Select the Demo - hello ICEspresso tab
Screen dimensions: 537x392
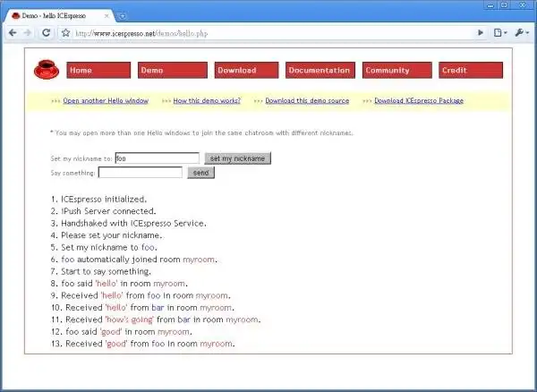click(x=58, y=16)
